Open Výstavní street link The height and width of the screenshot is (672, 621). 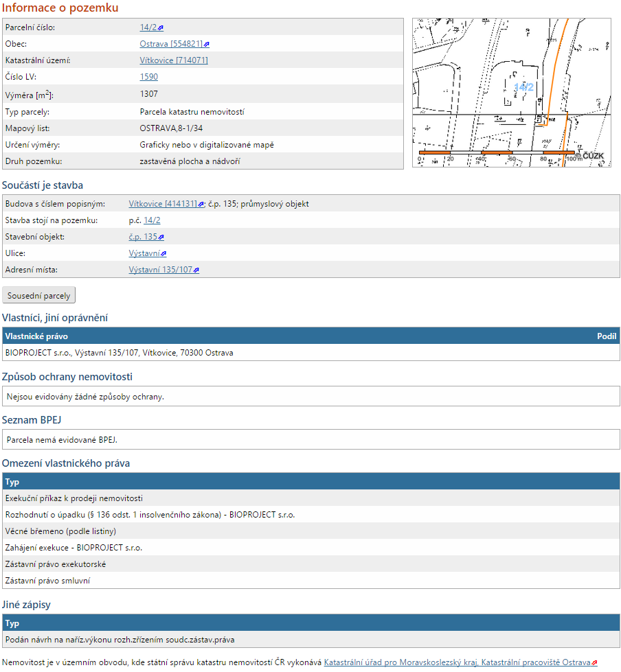144,253
